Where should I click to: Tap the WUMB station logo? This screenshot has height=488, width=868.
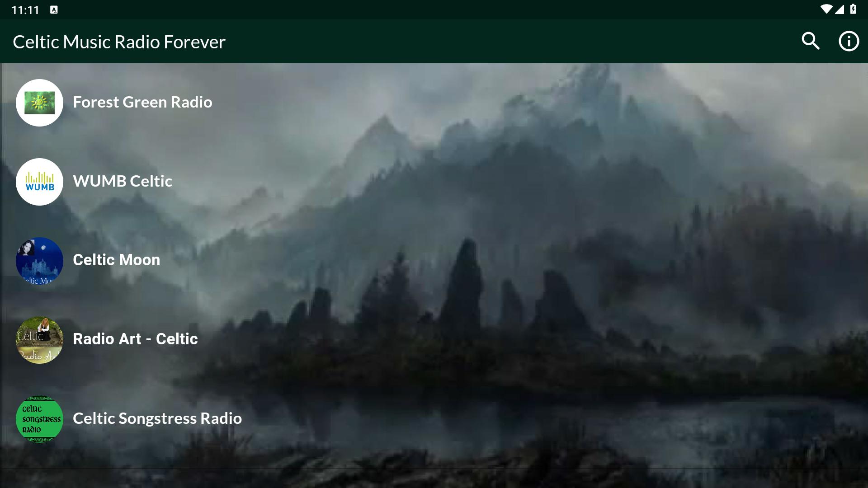click(39, 182)
